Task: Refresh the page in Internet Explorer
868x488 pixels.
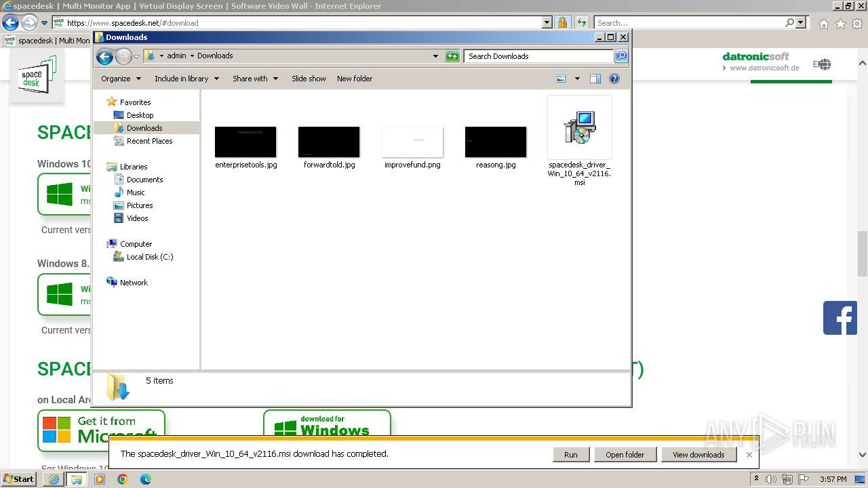Action: click(581, 22)
